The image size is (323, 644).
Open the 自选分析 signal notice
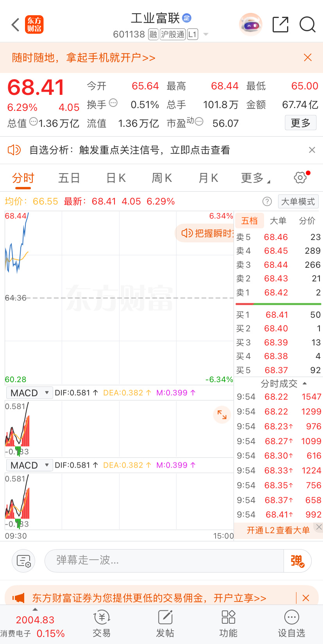(130, 150)
